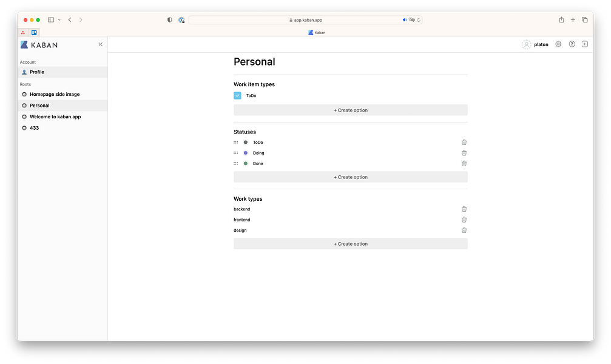Reload the page

[x=419, y=20]
